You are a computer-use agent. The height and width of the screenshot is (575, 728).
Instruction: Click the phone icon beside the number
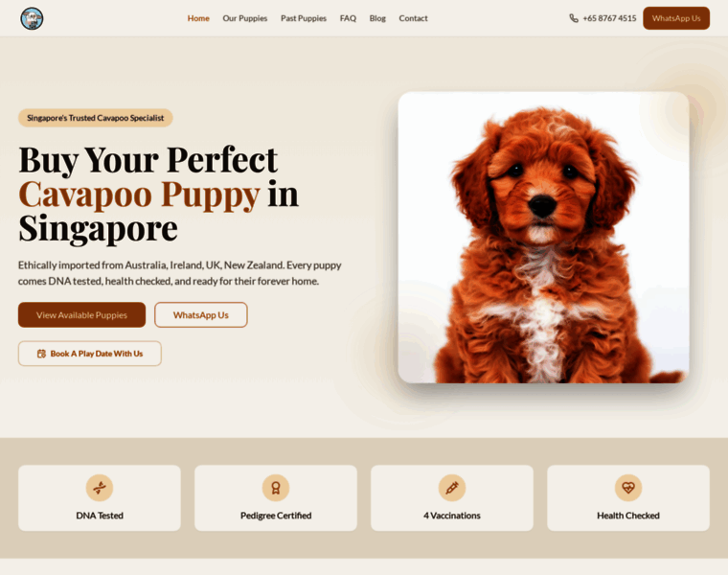point(574,18)
